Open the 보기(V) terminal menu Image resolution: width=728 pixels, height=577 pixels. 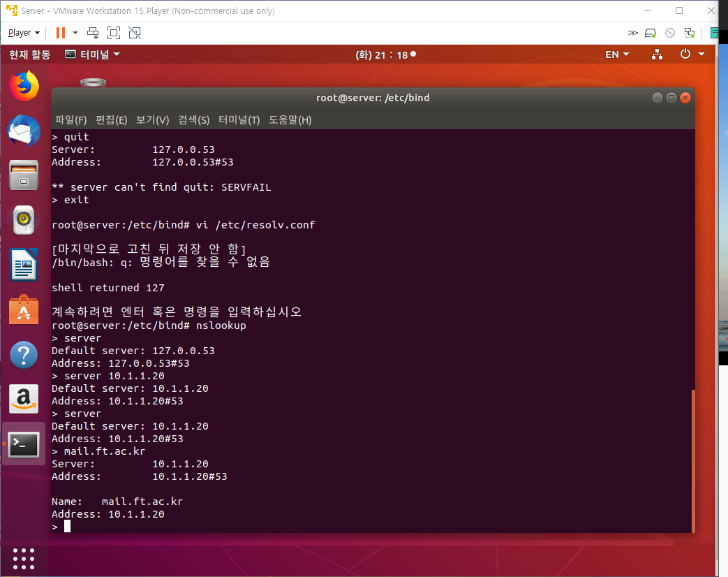pyautogui.click(x=152, y=120)
